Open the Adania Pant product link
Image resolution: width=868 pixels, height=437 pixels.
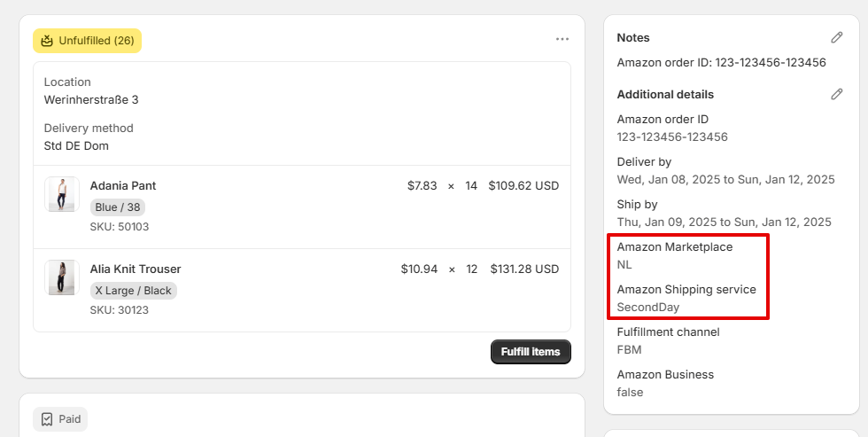click(x=123, y=185)
